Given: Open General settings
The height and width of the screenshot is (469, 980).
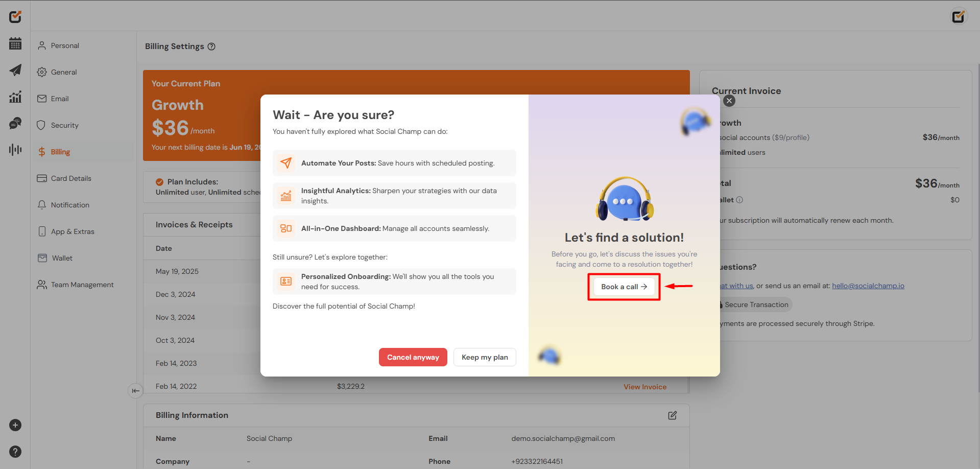Looking at the screenshot, I should [83, 72].
